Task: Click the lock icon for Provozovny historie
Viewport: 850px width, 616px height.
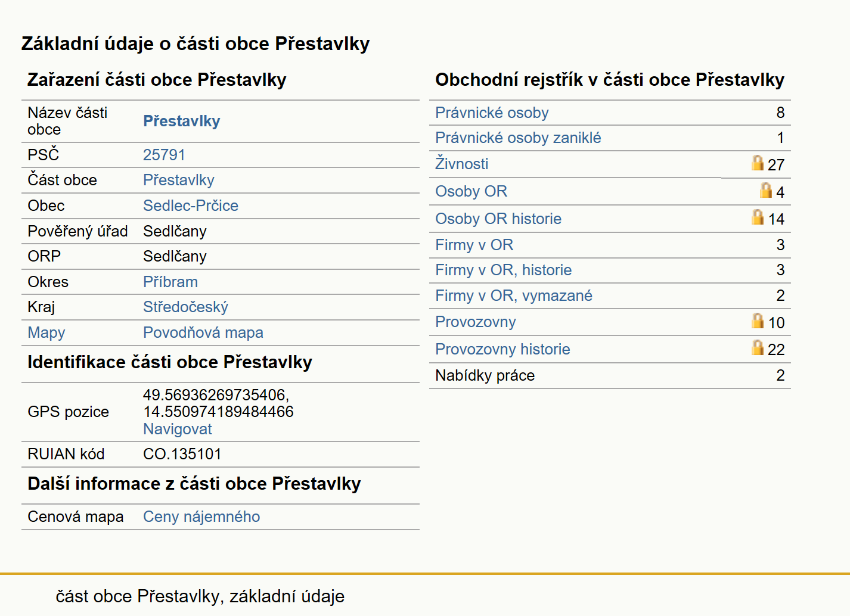Action: (x=757, y=347)
